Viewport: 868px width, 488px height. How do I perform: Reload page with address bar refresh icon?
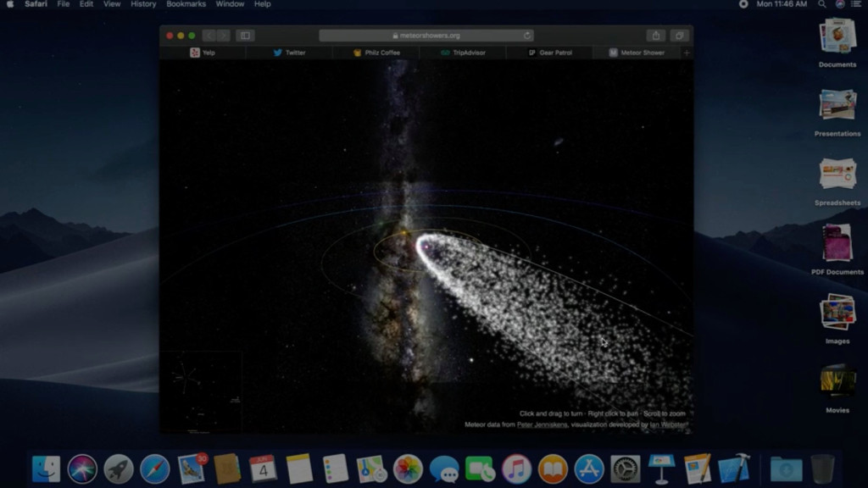527,36
